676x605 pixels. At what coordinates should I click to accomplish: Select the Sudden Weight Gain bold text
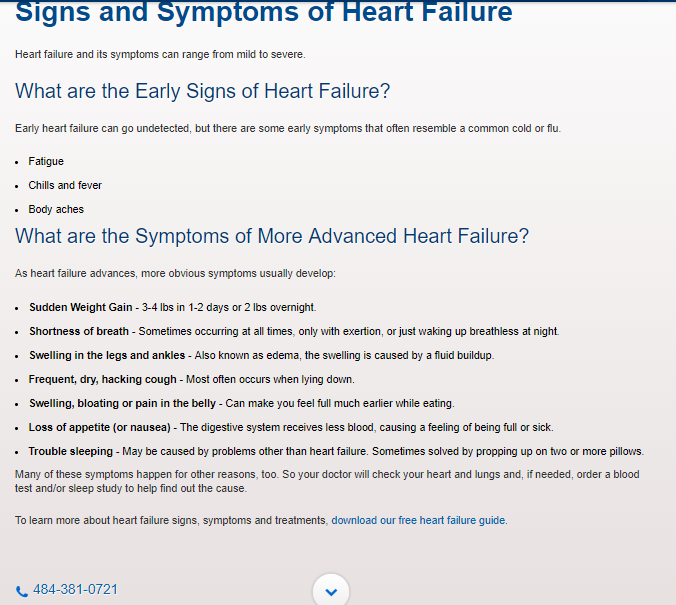tap(81, 307)
